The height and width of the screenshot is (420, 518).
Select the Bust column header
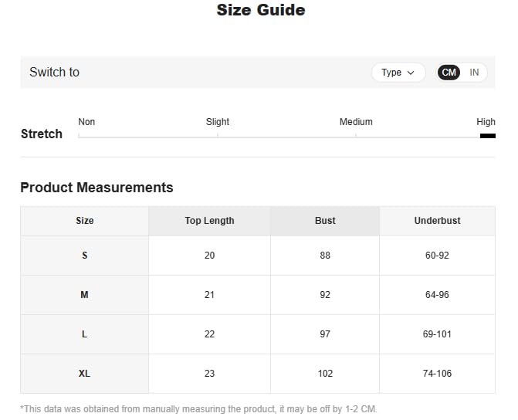coord(325,221)
